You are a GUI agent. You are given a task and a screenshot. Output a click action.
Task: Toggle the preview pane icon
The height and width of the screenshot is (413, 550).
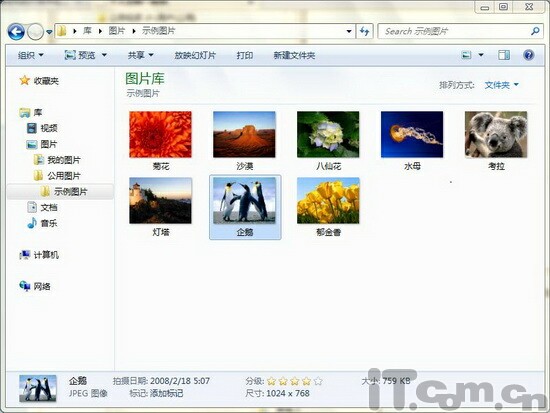click(x=504, y=55)
